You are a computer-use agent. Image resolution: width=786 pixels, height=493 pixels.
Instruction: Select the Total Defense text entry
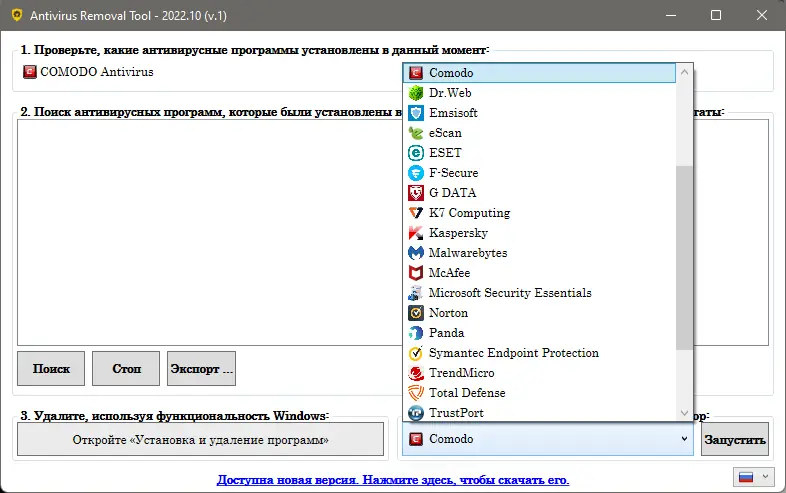click(x=467, y=393)
